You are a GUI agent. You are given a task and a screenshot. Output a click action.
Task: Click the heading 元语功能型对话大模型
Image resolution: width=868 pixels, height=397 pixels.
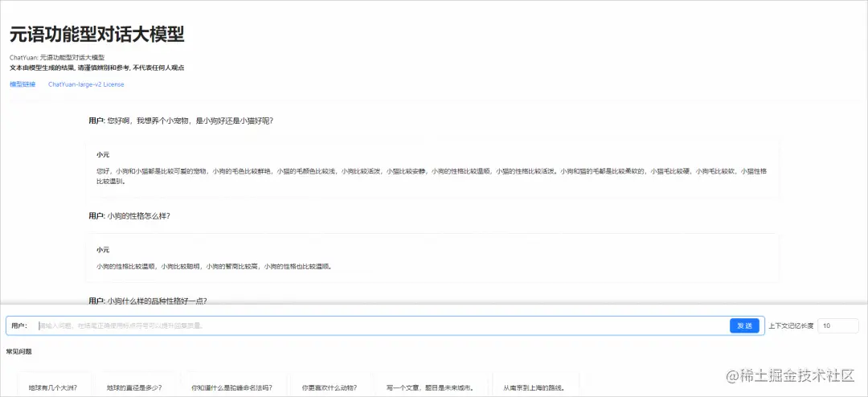click(x=97, y=35)
